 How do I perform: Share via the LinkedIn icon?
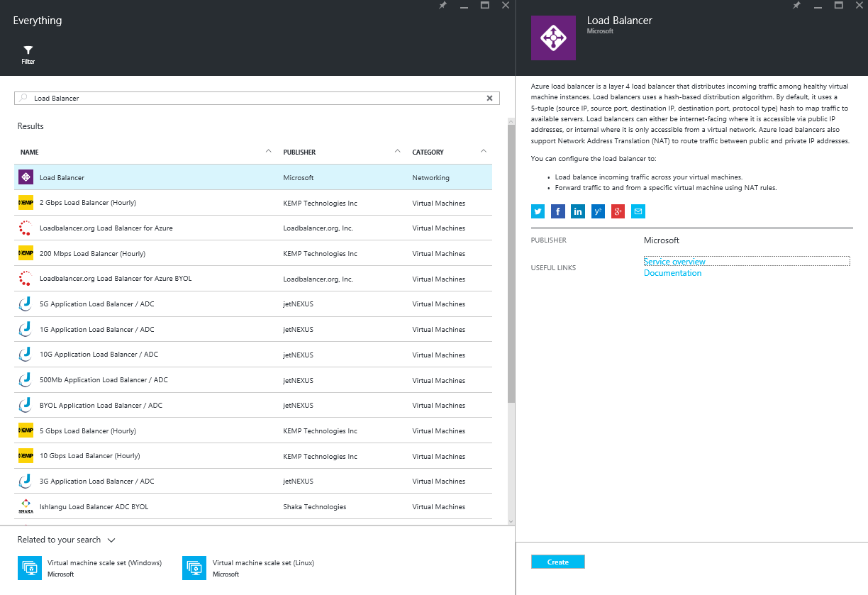[578, 211]
